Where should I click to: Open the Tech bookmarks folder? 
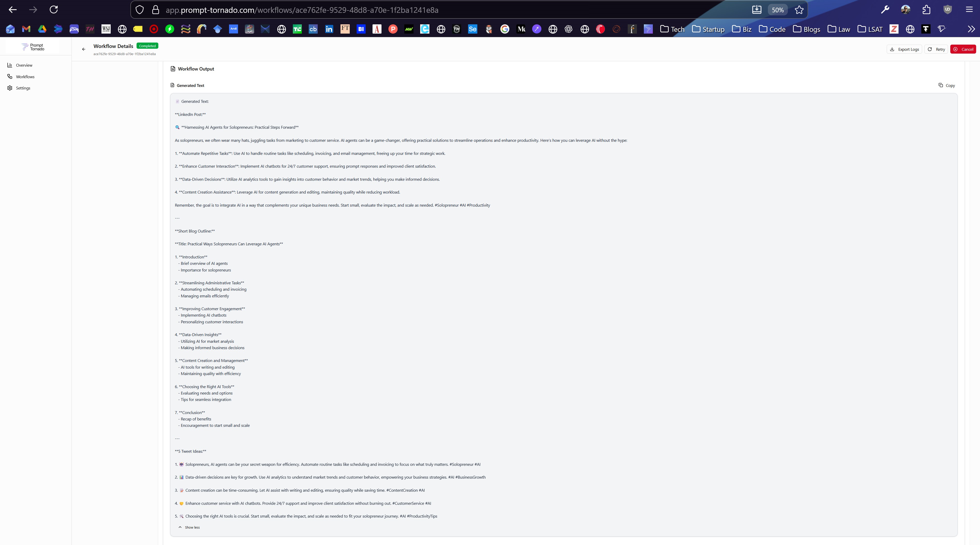click(672, 29)
